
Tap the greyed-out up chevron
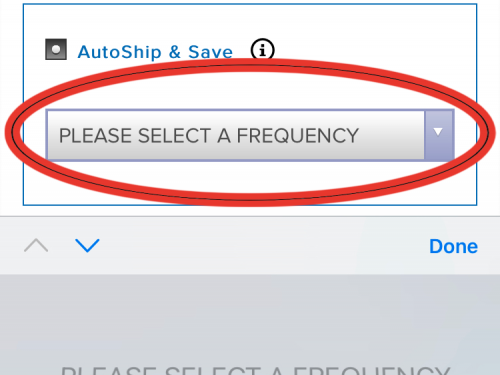point(36,246)
